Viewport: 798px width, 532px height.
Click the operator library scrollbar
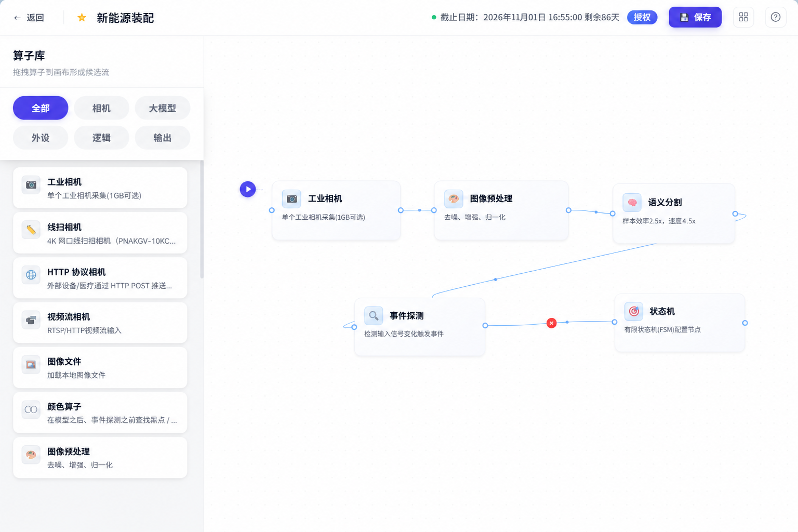(x=202, y=219)
